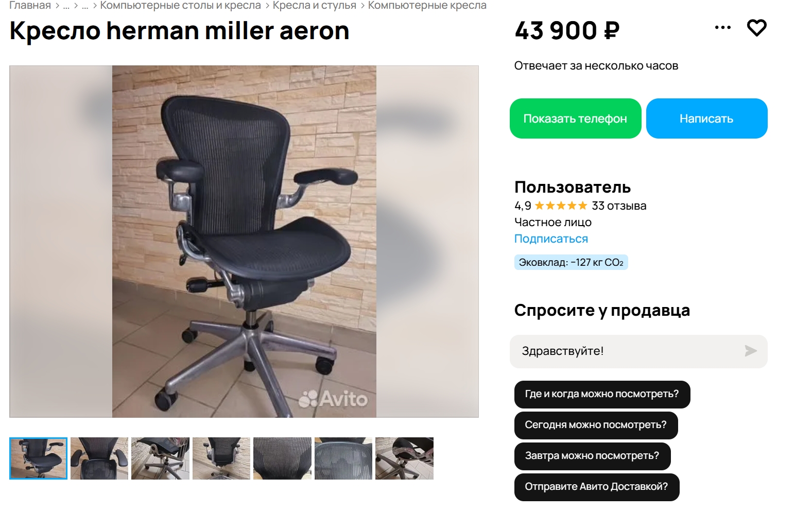Open Компьютерные столы и кресла breadcrumb
The height and width of the screenshot is (511, 812).
(x=180, y=6)
